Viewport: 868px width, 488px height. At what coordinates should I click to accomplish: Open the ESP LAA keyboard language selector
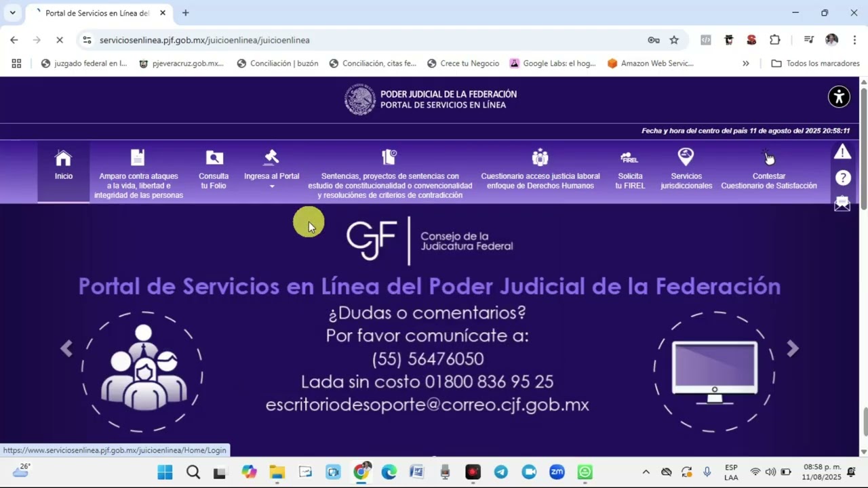click(731, 472)
